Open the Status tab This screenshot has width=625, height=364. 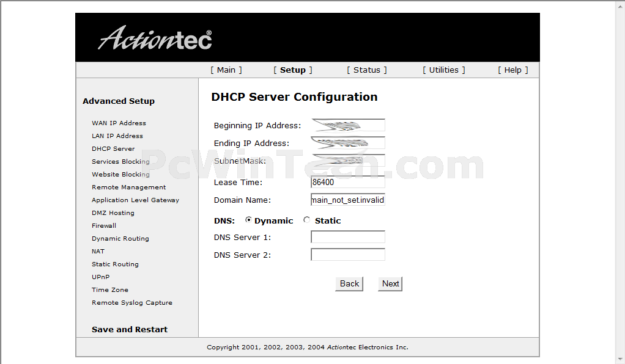click(367, 70)
